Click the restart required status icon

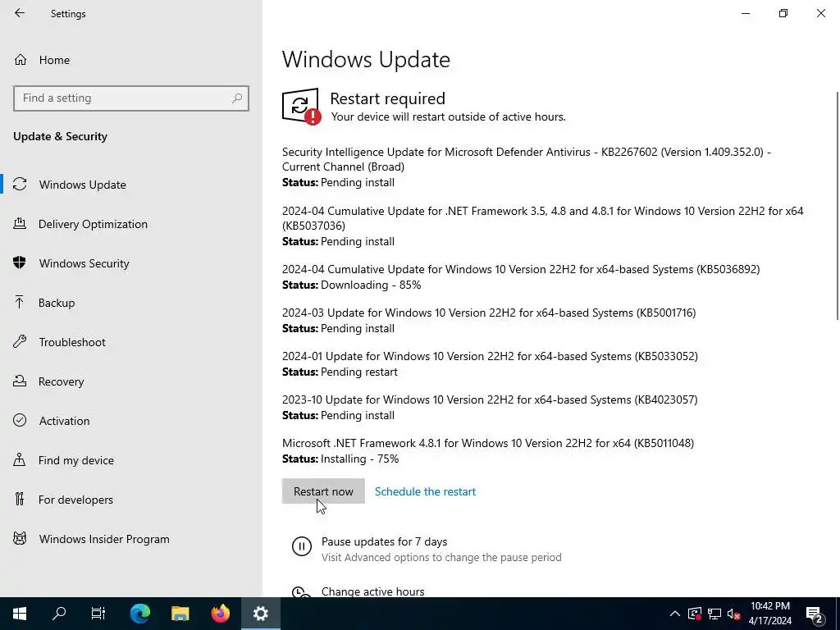(302, 106)
